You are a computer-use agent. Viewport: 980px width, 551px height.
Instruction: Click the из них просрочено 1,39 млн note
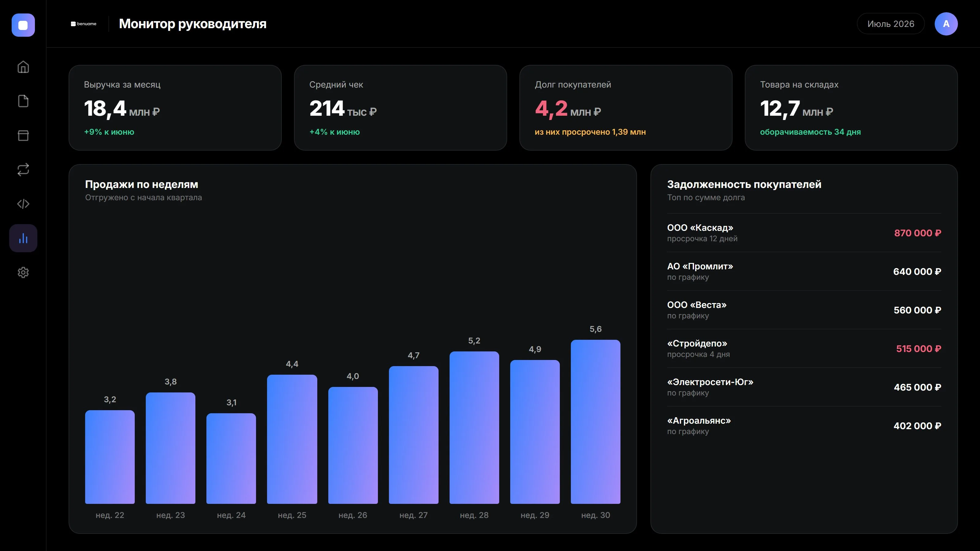590,132
